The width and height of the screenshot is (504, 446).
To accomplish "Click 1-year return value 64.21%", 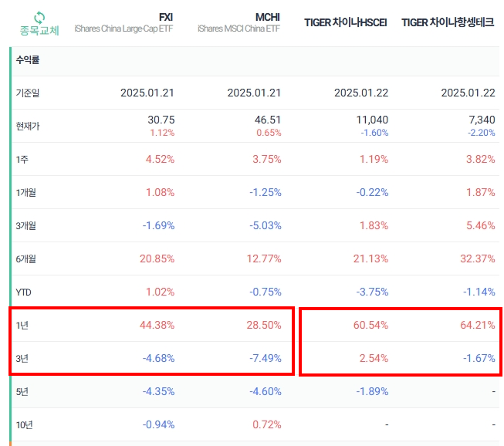I will pos(477,325).
